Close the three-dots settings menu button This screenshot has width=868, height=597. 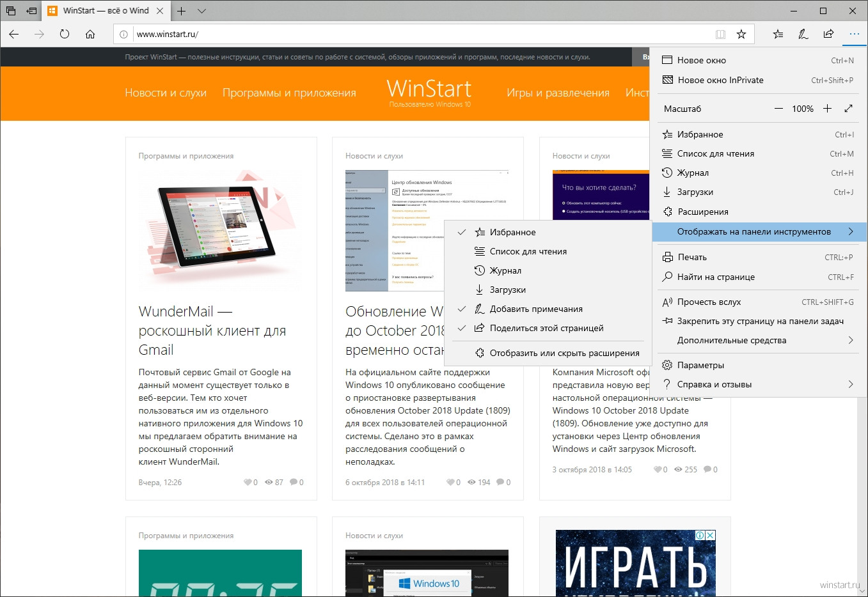click(855, 34)
